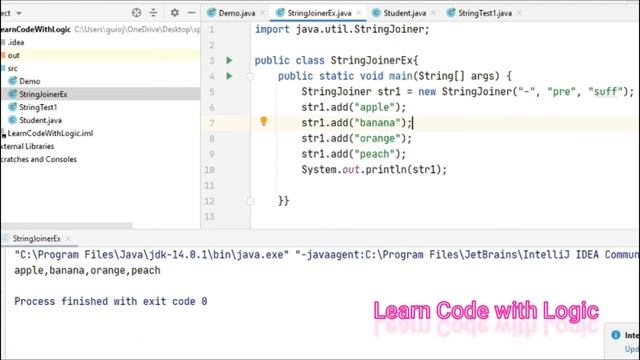Hide the Project panel with minus icon
This screenshot has height=360, width=640.
tap(191, 13)
